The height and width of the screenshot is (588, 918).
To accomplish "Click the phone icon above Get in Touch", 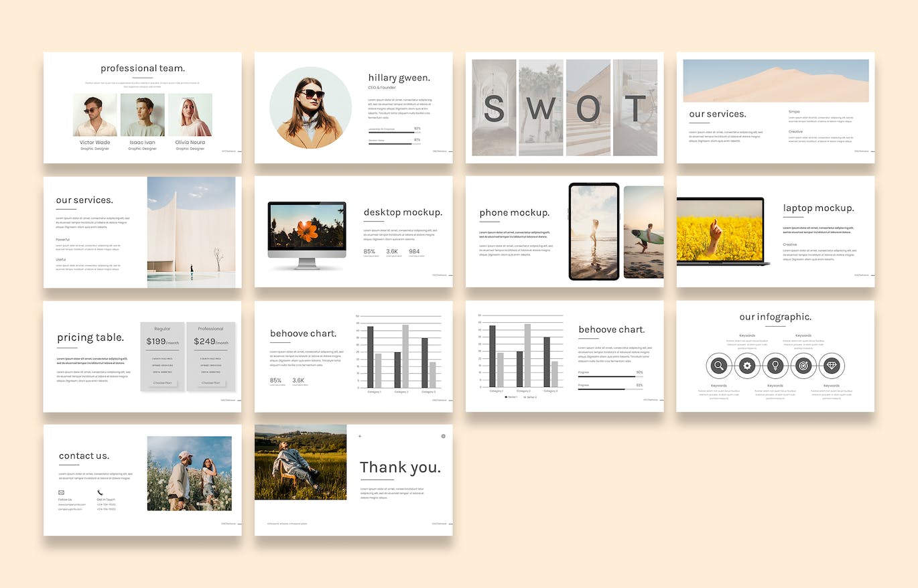I will (100, 492).
